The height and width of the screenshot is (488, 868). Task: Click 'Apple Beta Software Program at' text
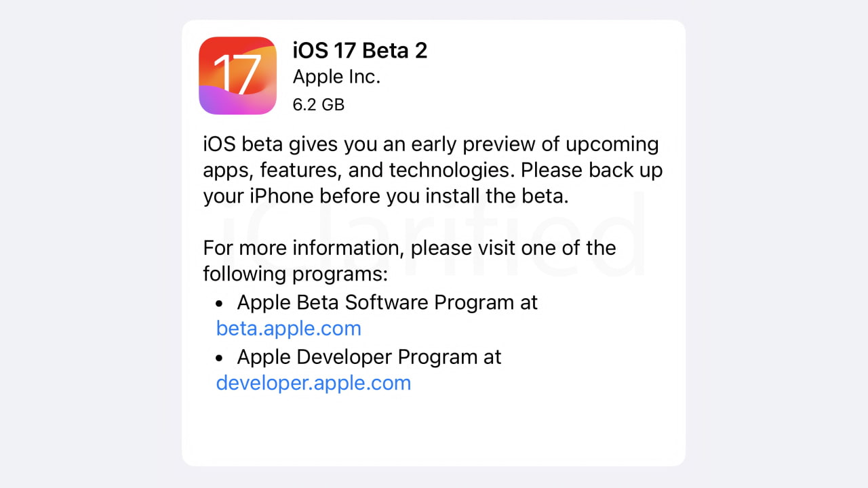(387, 302)
